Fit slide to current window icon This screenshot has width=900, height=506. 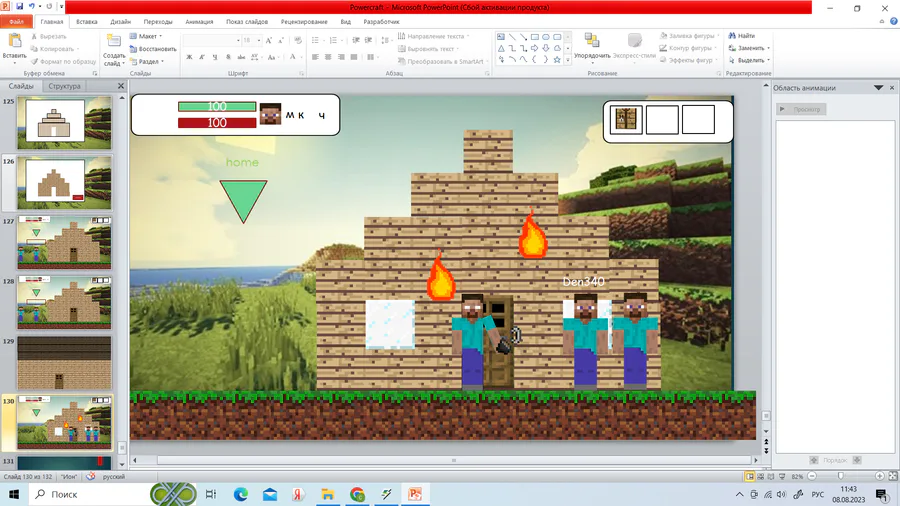coord(893,476)
